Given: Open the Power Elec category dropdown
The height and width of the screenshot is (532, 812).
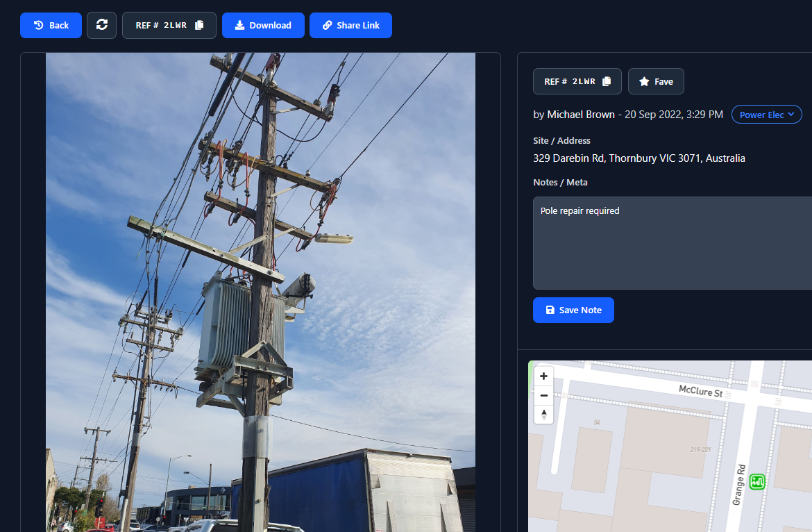Looking at the screenshot, I should [766, 115].
